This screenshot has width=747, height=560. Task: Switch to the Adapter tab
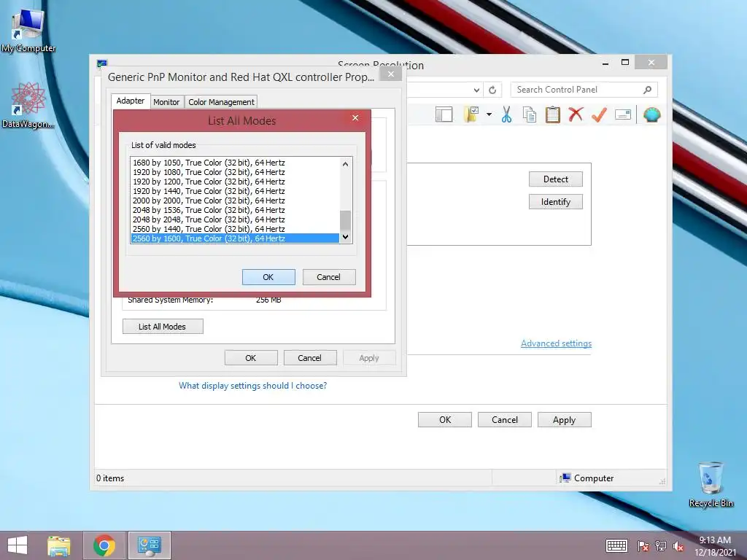pyautogui.click(x=130, y=101)
